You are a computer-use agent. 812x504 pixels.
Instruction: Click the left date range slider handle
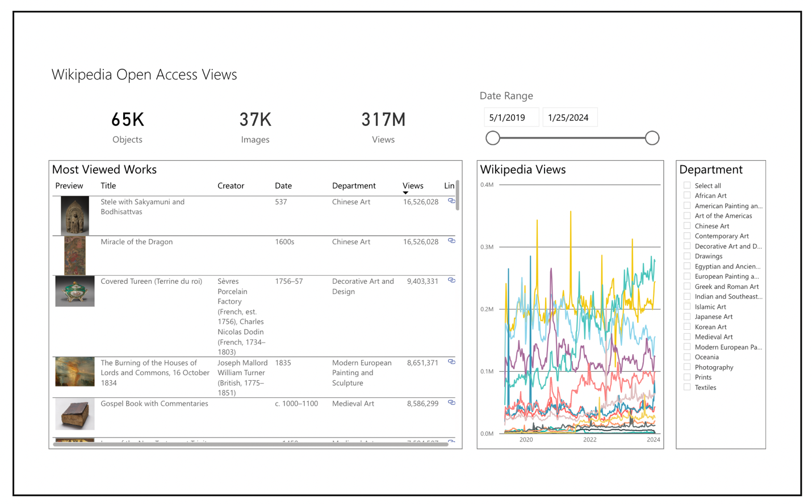(x=493, y=138)
